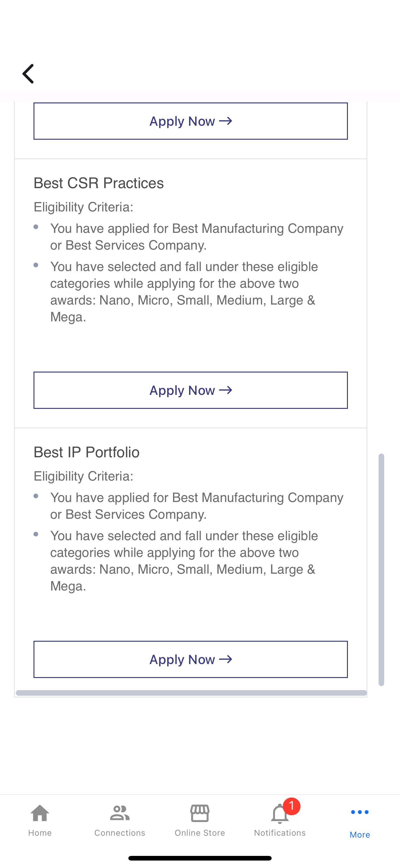Image resolution: width=400 pixels, height=868 pixels.
Task: Open the Online Store shop icon
Action: (x=200, y=813)
